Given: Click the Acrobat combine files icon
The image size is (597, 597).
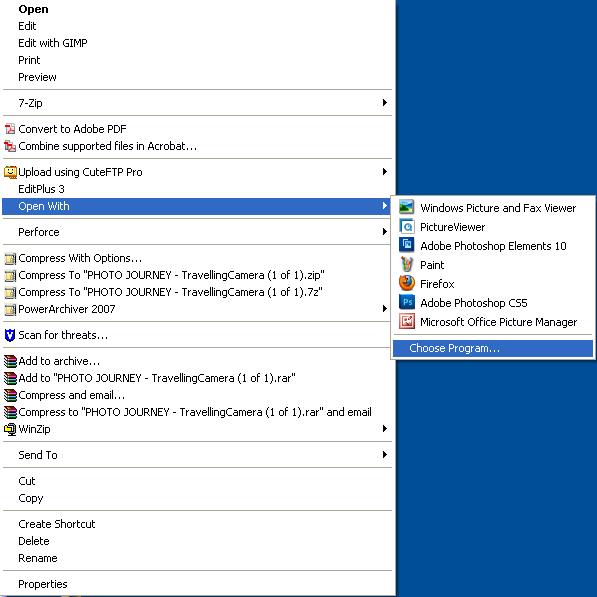Looking at the screenshot, I should click(10, 146).
